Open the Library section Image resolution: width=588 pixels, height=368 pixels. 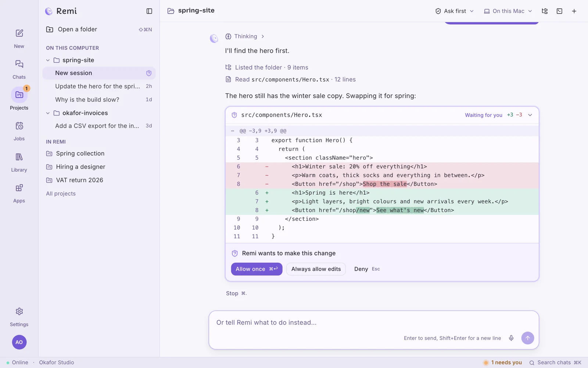[x=19, y=162]
